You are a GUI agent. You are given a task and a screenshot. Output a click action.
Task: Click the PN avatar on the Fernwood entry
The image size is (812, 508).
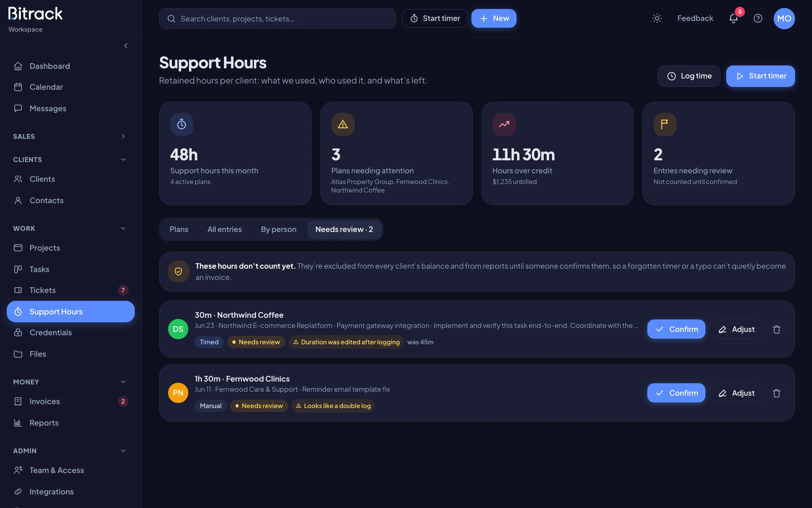[178, 393]
